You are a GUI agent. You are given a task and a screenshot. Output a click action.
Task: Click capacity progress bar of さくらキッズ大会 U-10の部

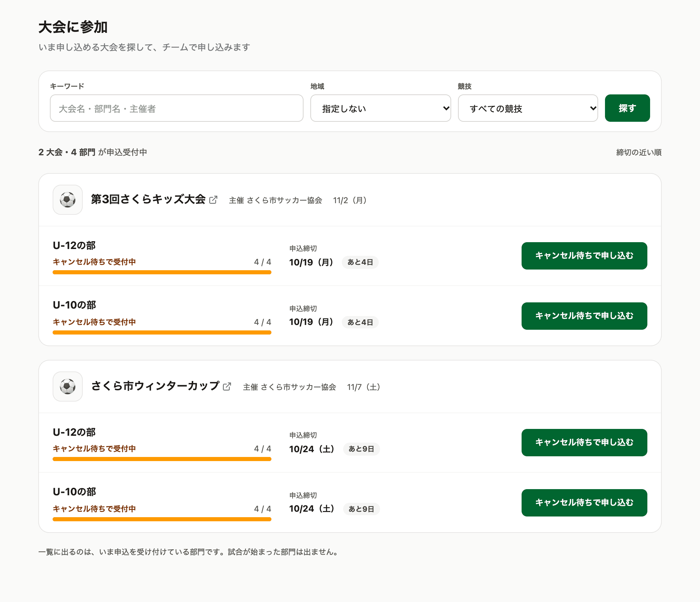coord(162,332)
